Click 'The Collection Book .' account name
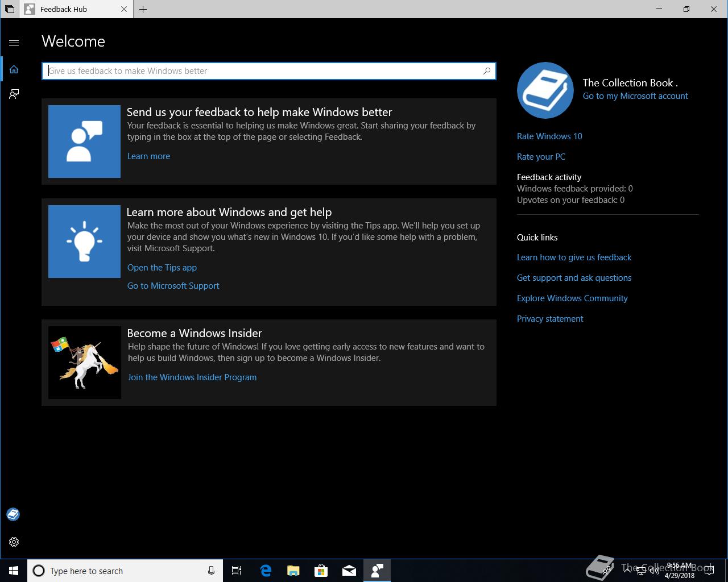 (x=630, y=83)
